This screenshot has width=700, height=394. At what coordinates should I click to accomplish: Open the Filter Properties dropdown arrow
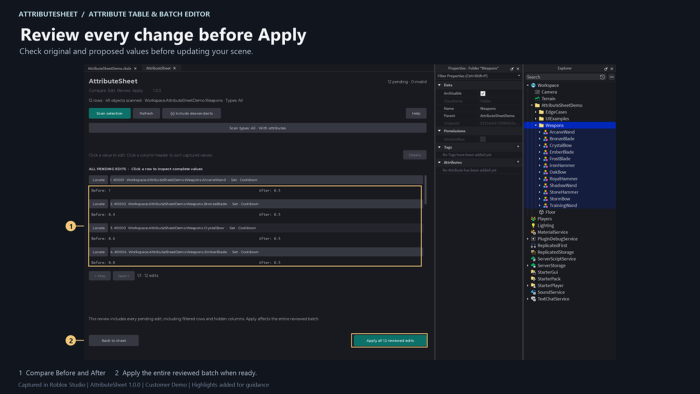[x=518, y=76]
